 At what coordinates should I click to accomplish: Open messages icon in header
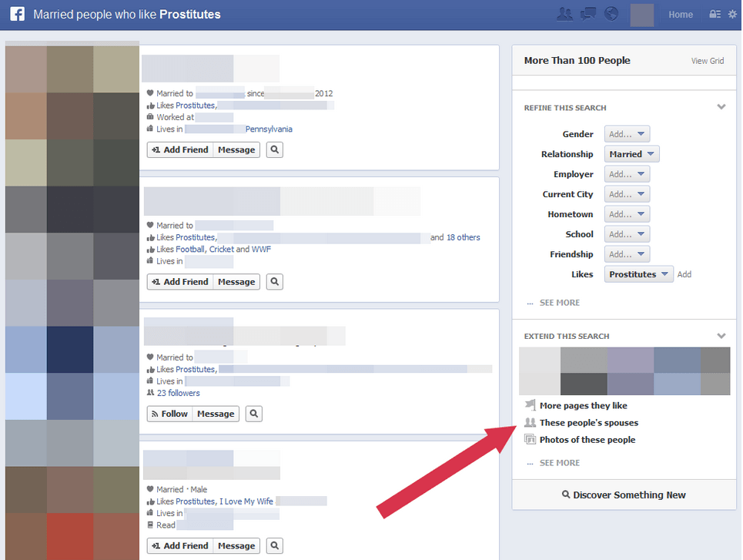(x=588, y=14)
